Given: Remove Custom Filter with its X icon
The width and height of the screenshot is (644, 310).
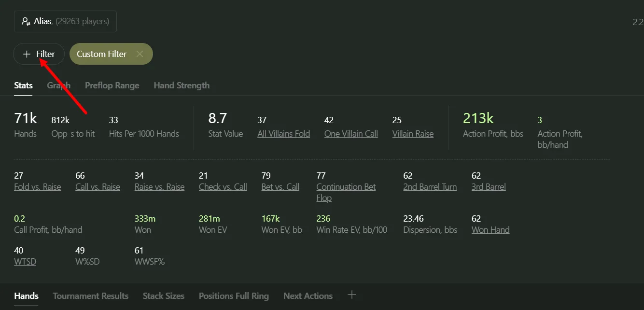Looking at the screenshot, I should click(x=140, y=54).
